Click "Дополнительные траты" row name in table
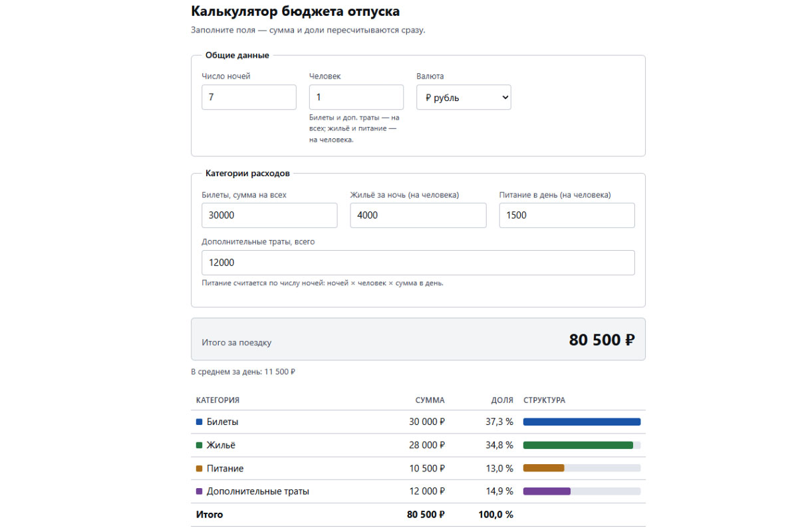Screen dimensions: 798x532 [258, 491]
